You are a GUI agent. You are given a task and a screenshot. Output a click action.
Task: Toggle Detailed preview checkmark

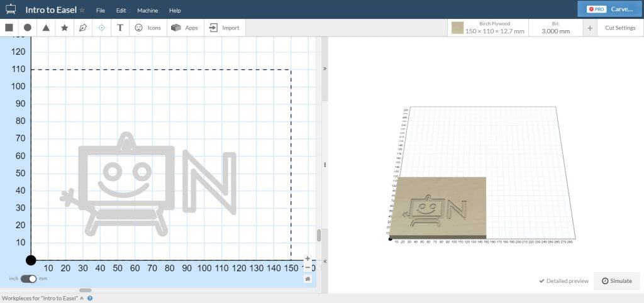(563, 281)
